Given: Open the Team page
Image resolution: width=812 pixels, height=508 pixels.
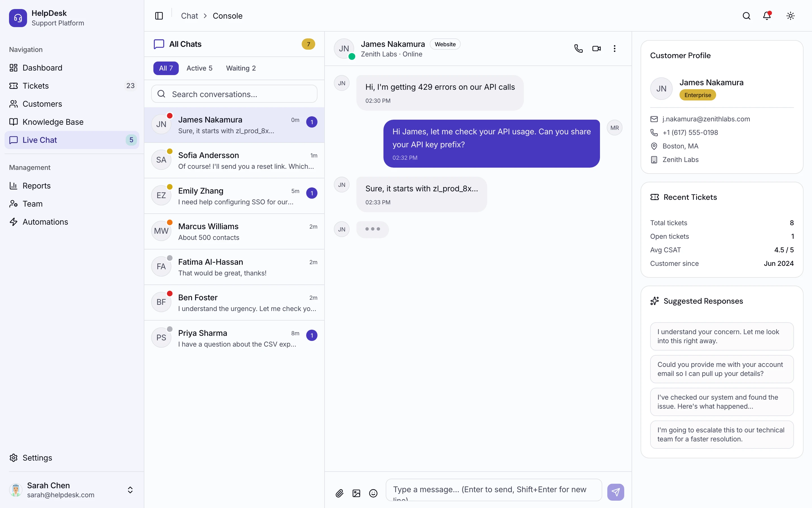Looking at the screenshot, I should [x=72, y=204].
